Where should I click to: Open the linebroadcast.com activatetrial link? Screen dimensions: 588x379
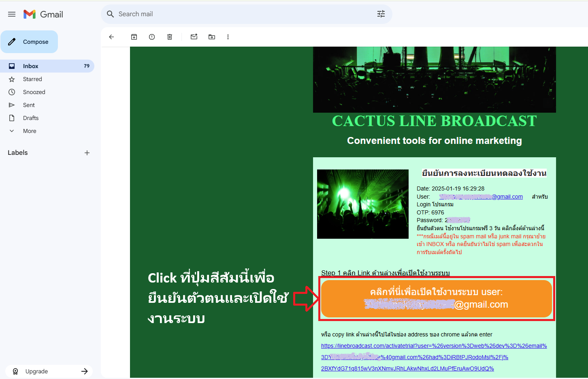pyautogui.click(x=434, y=357)
